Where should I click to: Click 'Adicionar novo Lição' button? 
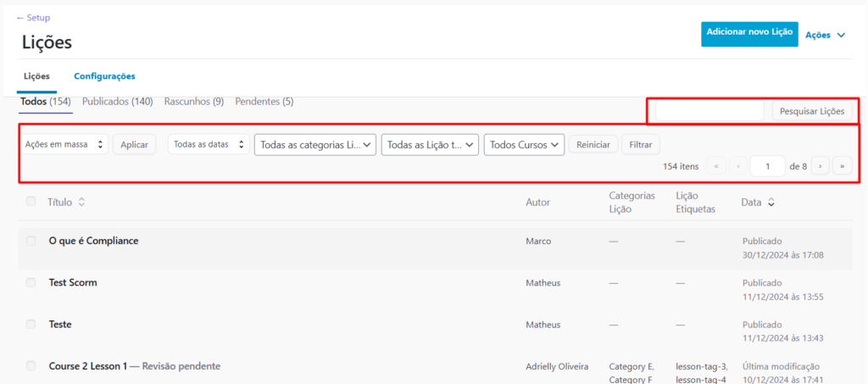coord(749,34)
